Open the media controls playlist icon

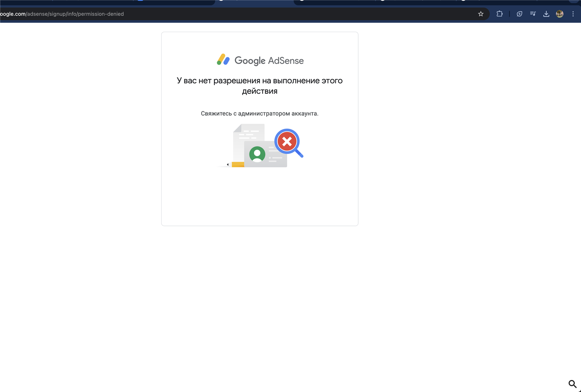coord(533,14)
